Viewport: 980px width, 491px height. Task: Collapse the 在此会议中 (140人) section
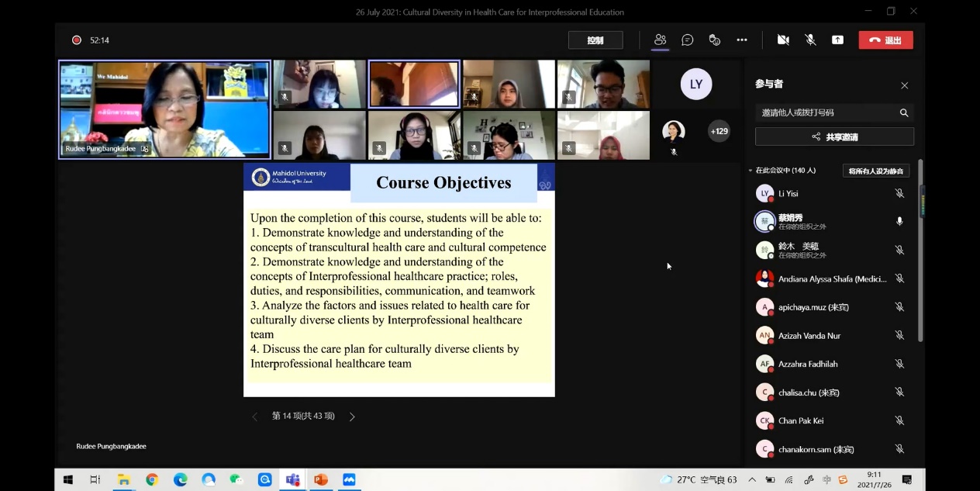point(751,171)
